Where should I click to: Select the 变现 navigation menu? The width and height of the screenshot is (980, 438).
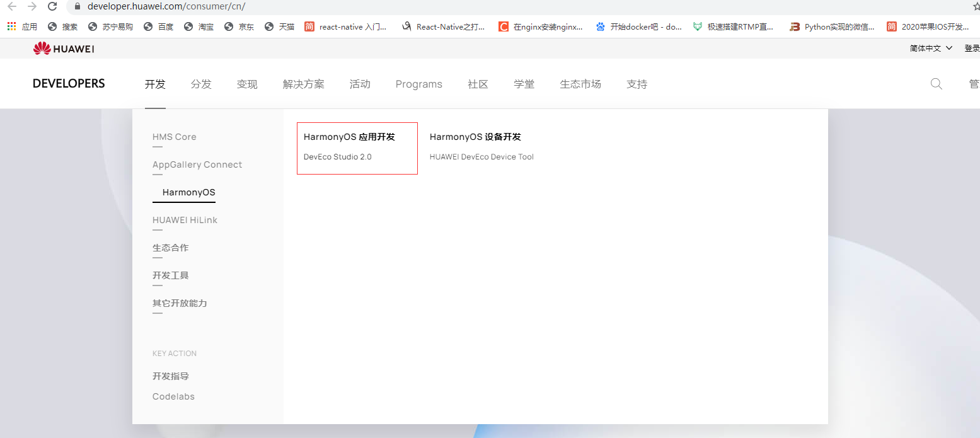[247, 84]
